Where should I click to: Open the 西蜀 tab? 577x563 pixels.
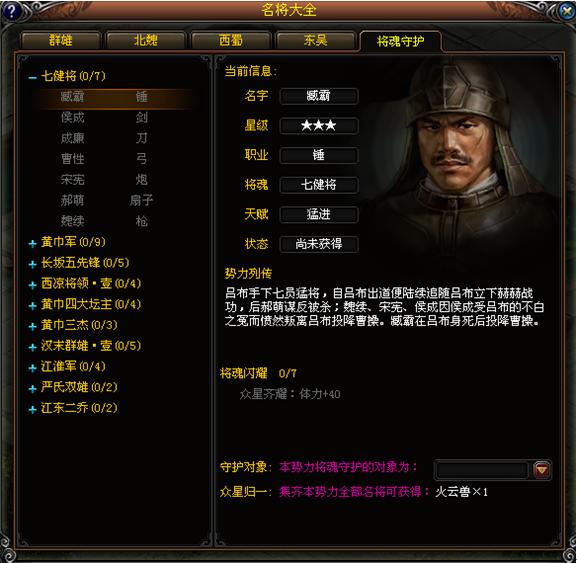[231, 40]
